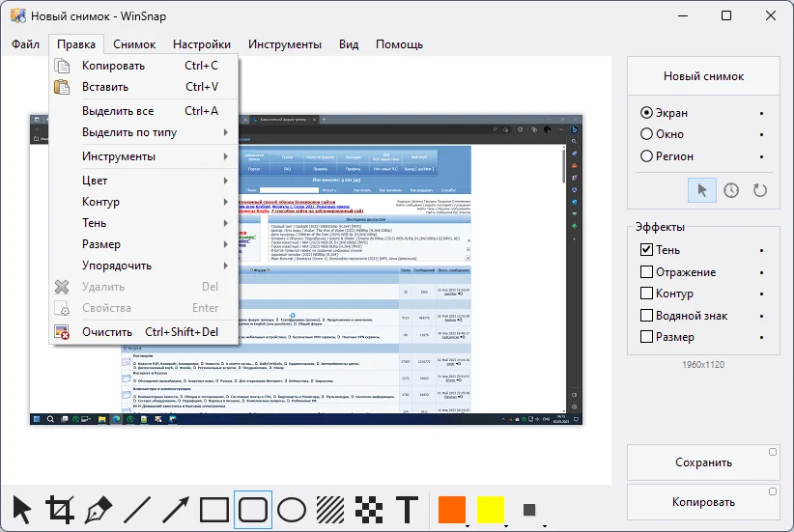794x532 pixels.
Task: Select the Окно radio button
Action: click(x=646, y=134)
